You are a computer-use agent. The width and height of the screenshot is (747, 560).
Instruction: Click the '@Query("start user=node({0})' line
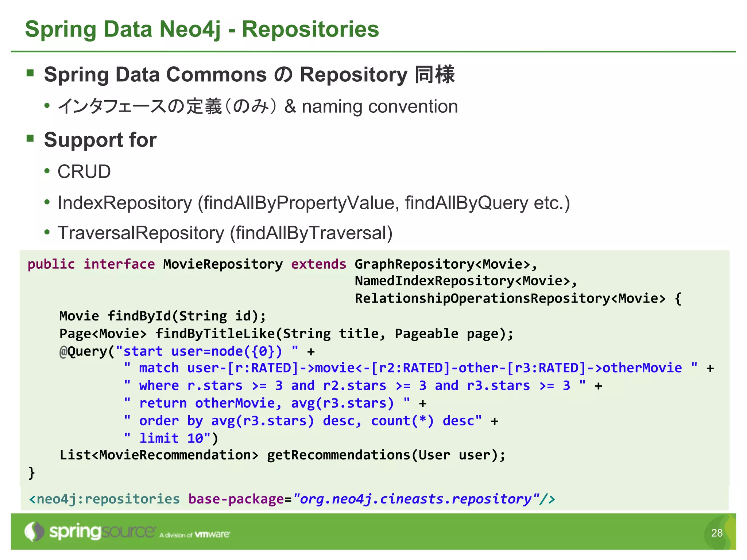point(187,351)
